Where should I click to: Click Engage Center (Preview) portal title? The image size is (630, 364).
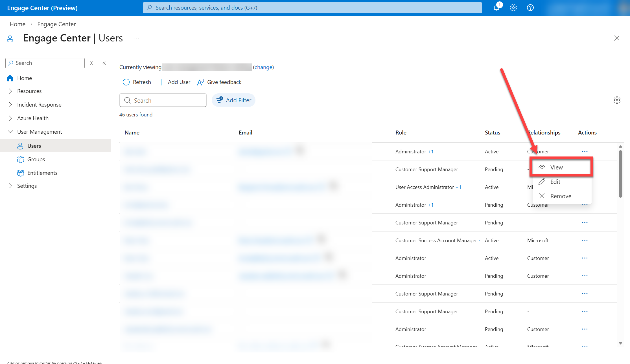pyautogui.click(x=42, y=8)
